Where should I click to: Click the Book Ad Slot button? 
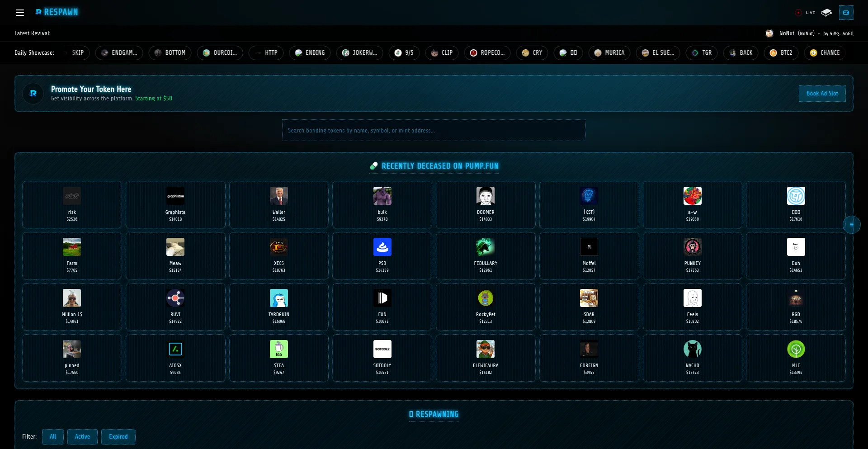click(x=822, y=94)
